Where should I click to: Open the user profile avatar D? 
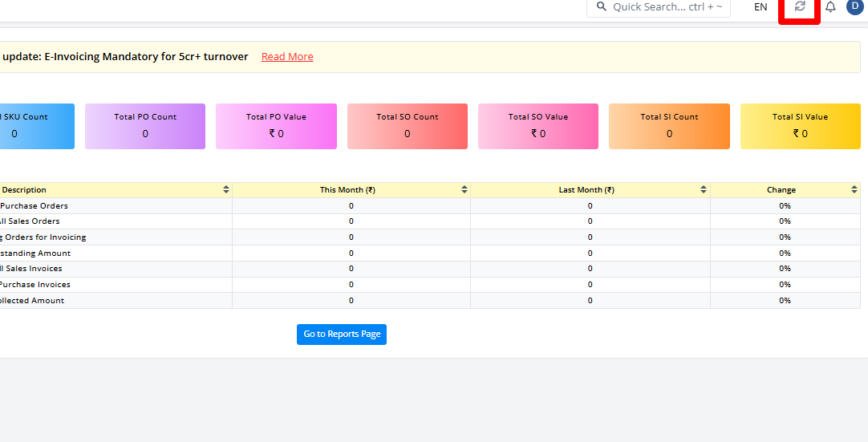854,6
